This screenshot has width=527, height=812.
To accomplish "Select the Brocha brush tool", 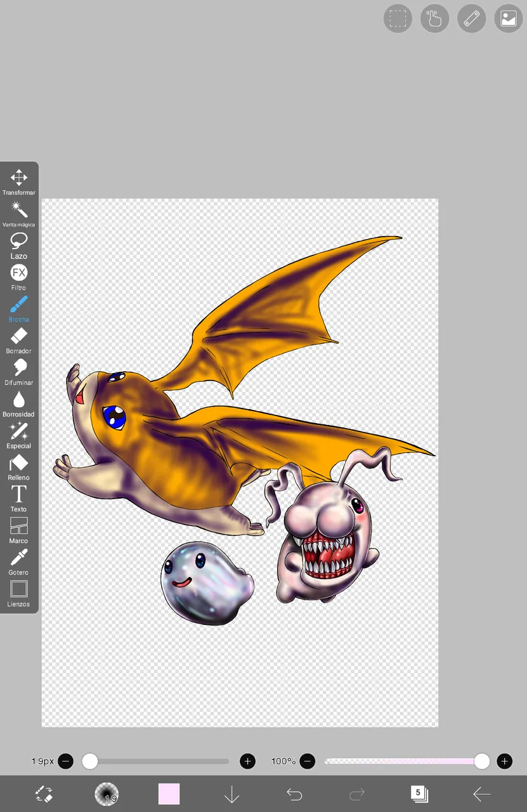I will [x=19, y=309].
